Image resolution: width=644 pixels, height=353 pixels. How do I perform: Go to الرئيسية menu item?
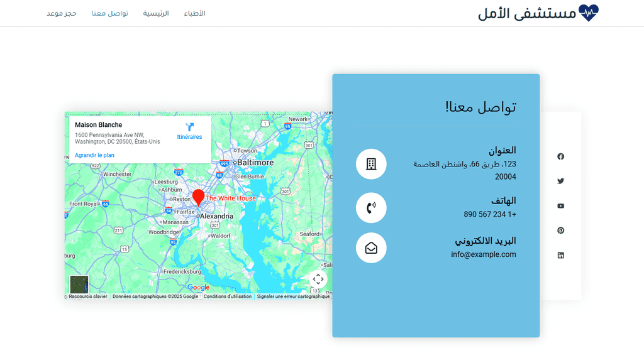click(156, 14)
